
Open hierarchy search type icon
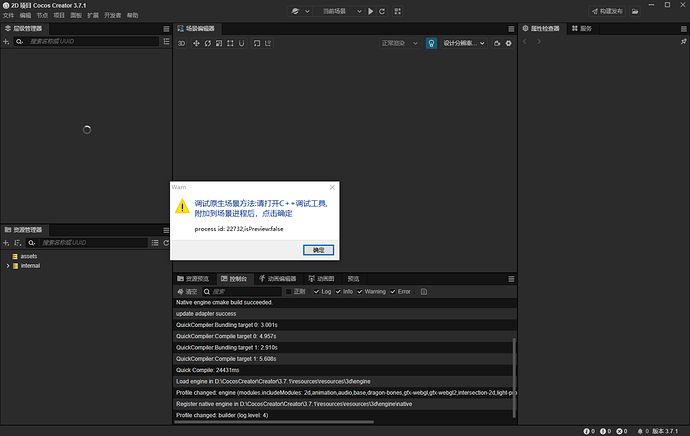click(19, 41)
